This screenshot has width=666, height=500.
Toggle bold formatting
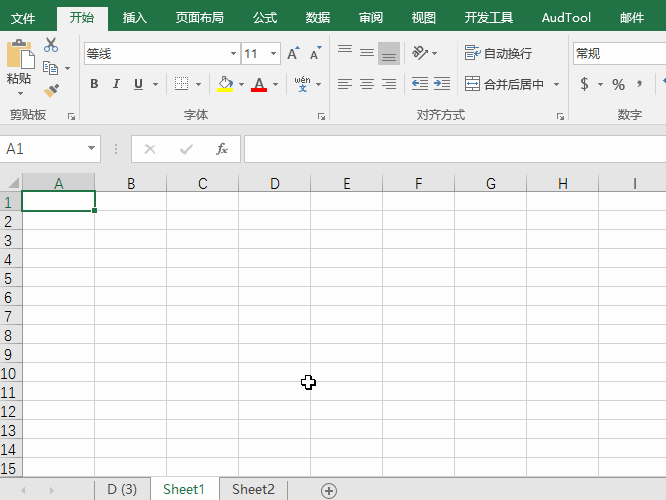point(94,84)
